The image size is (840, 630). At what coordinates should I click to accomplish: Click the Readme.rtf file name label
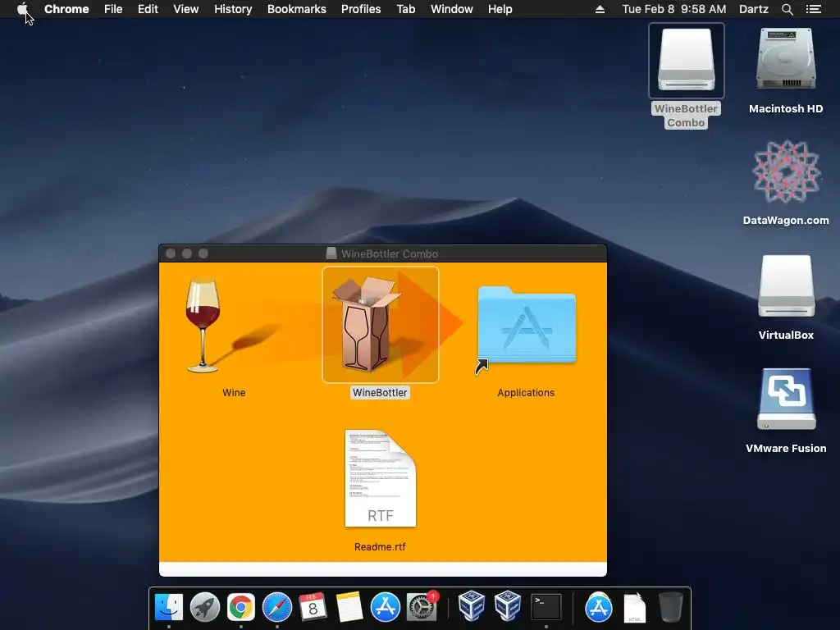[380, 547]
